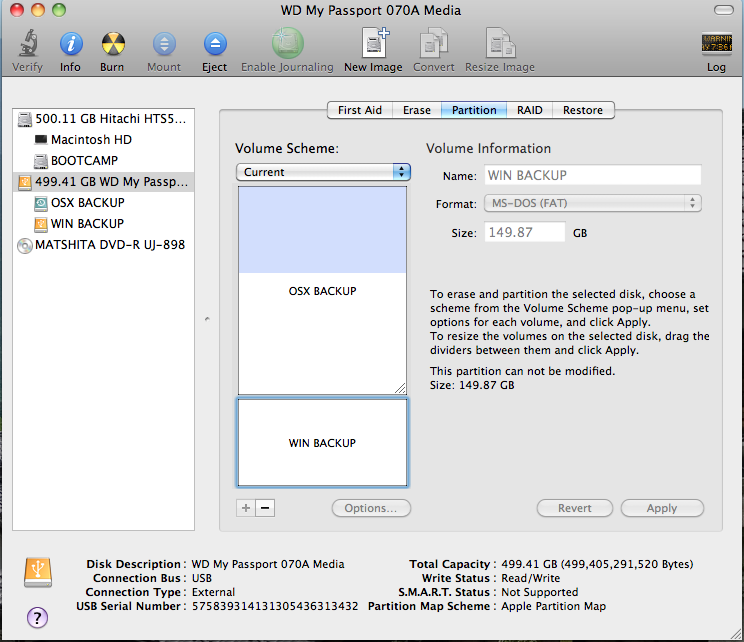Click the Burn disc icon
This screenshot has height=642, width=744.
click(x=113, y=44)
